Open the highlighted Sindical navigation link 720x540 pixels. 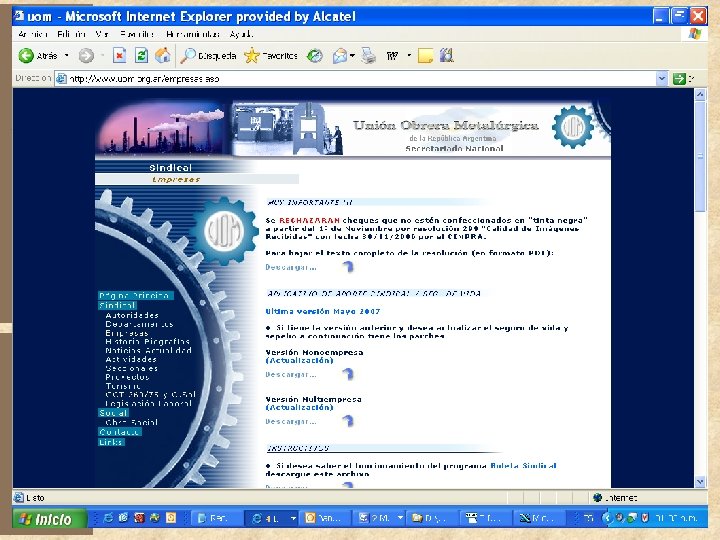tap(117, 305)
